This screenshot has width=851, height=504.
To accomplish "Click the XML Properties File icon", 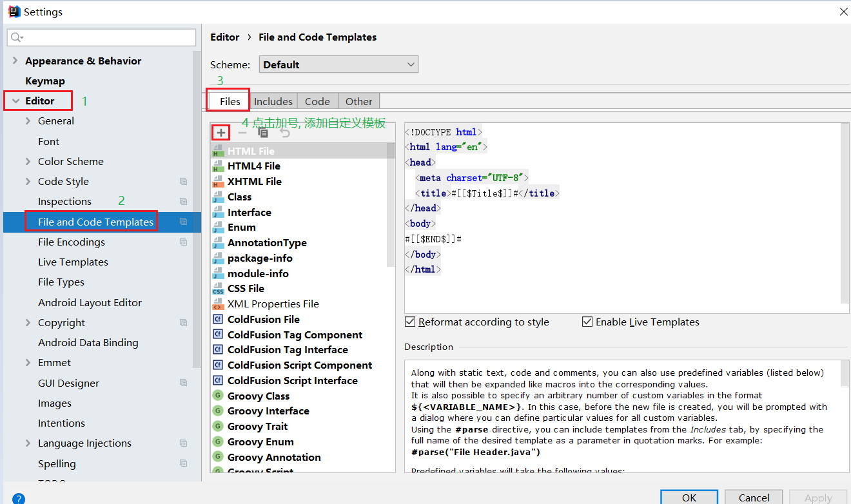I will [x=218, y=304].
